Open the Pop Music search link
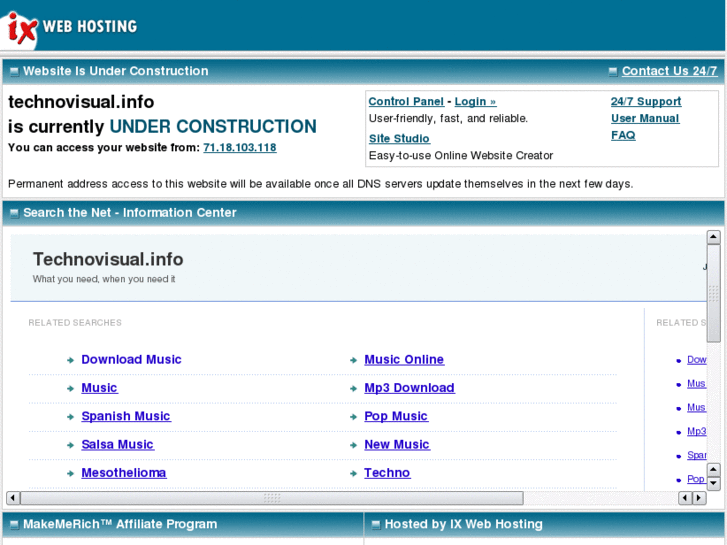The image size is (727, 545). coord(396,416)
